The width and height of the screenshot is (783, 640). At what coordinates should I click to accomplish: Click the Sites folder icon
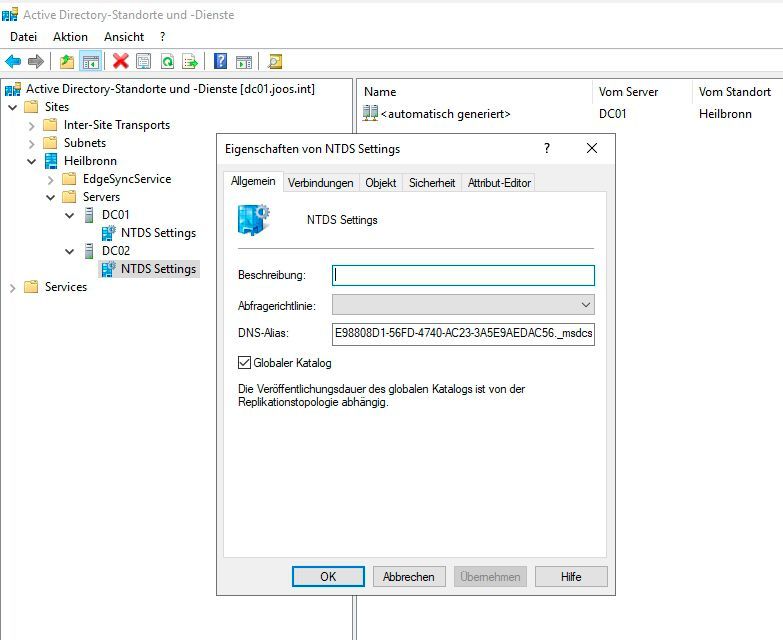[x=31, y=107]
